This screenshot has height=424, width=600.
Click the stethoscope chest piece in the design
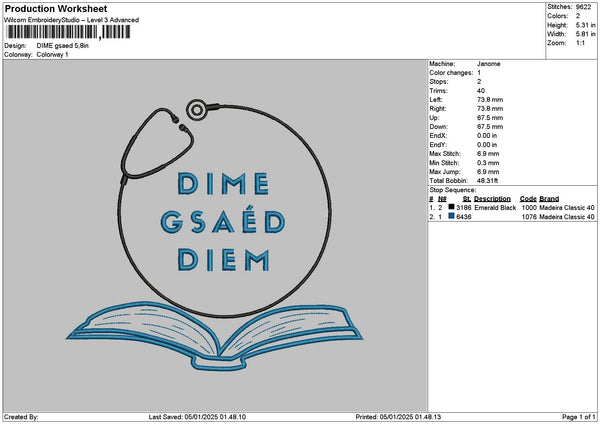pyautogui.click(x=197, y=110)
